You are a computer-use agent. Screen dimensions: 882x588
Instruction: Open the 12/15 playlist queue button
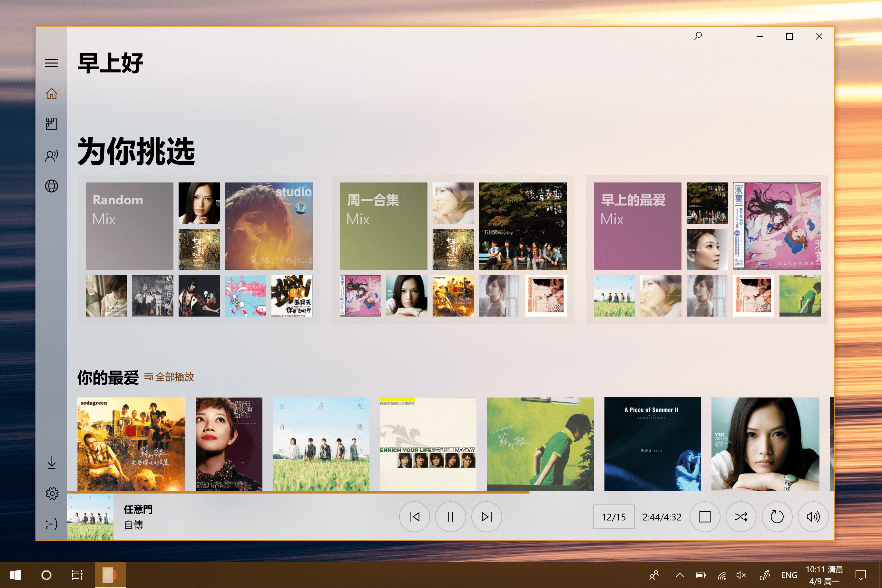[614, 517]
